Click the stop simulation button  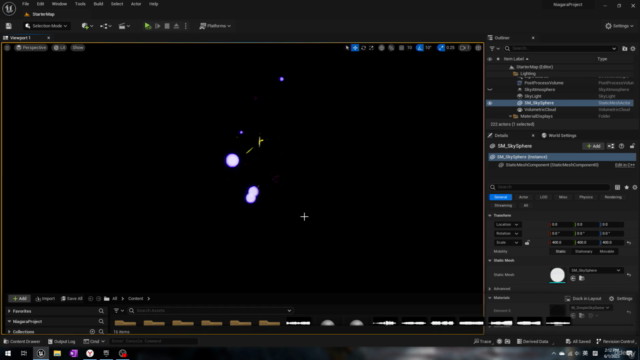pos(167,26)
